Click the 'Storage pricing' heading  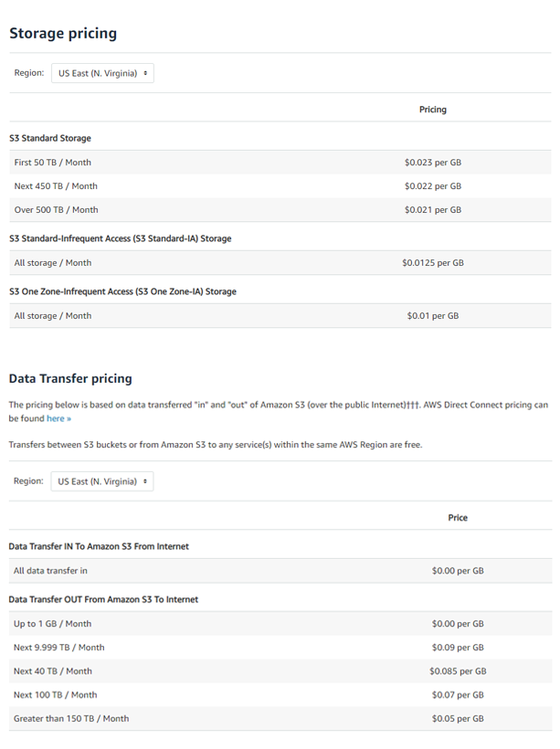[x=63, y=34]
